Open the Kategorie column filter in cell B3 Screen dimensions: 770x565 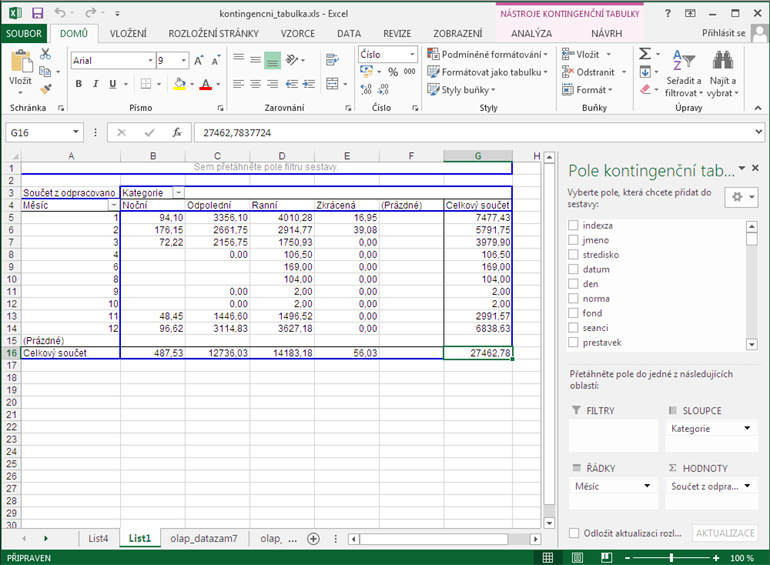tap(179, 193)
